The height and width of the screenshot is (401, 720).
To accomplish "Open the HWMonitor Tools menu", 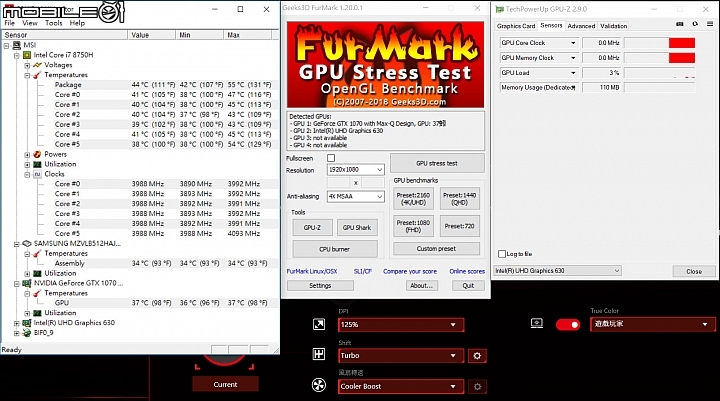I will [53, 23].
